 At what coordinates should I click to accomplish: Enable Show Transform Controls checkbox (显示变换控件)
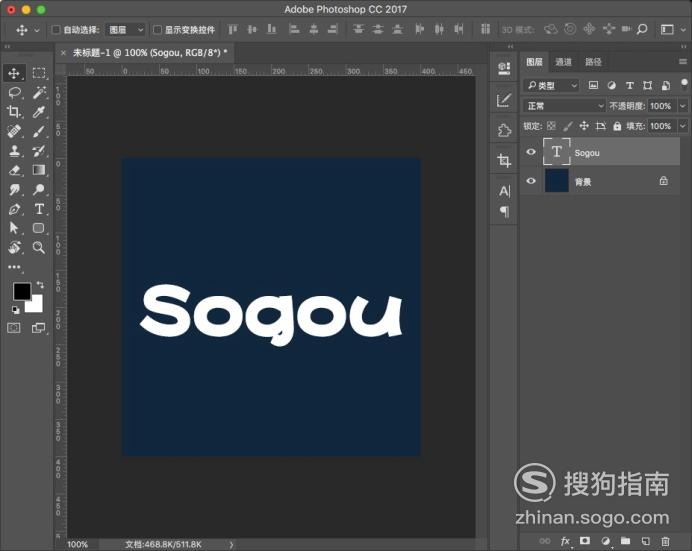click(157, 30)
